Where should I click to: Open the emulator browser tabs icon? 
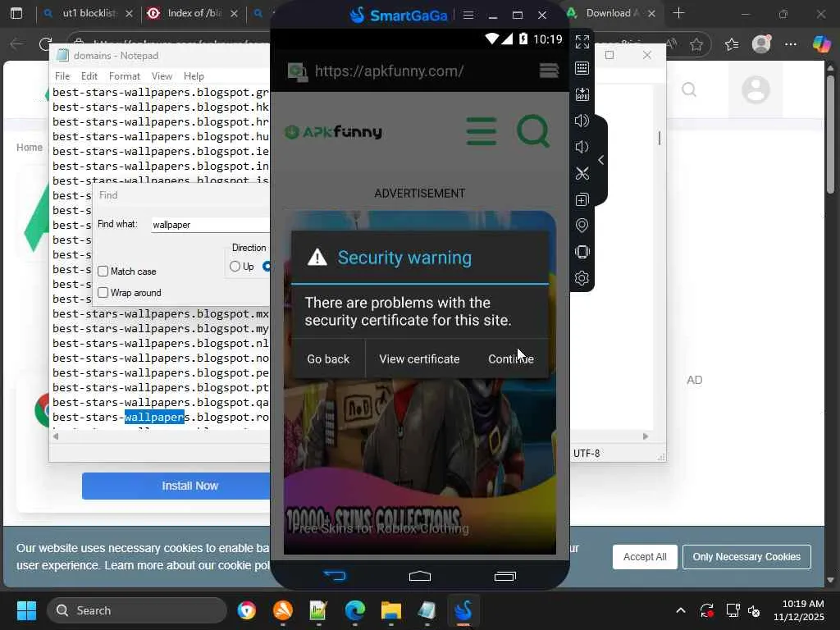pyautogui.click(x=549, y=71)
